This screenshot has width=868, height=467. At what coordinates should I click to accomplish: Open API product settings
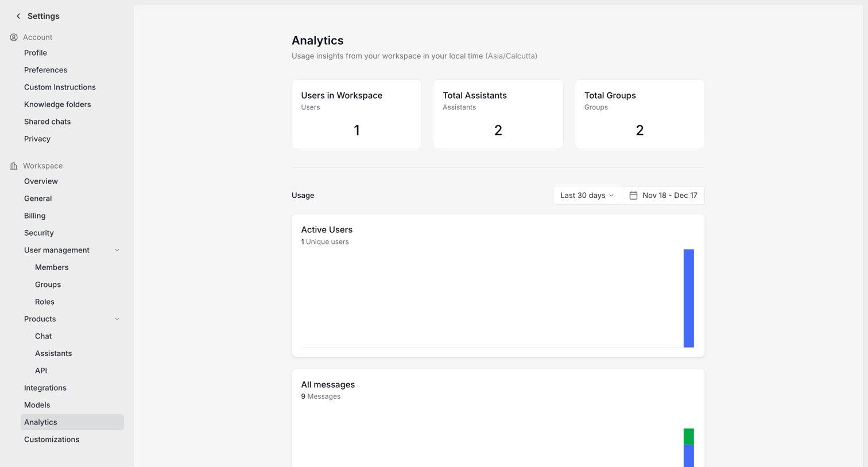point(41,371)
